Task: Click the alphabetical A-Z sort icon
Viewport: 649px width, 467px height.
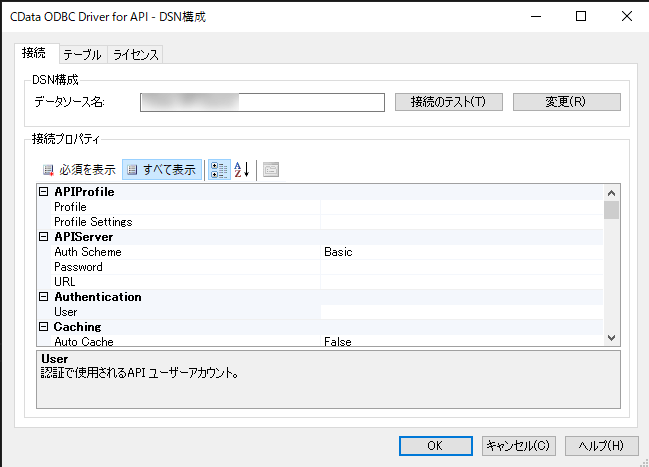Action: tap(242, 170)
